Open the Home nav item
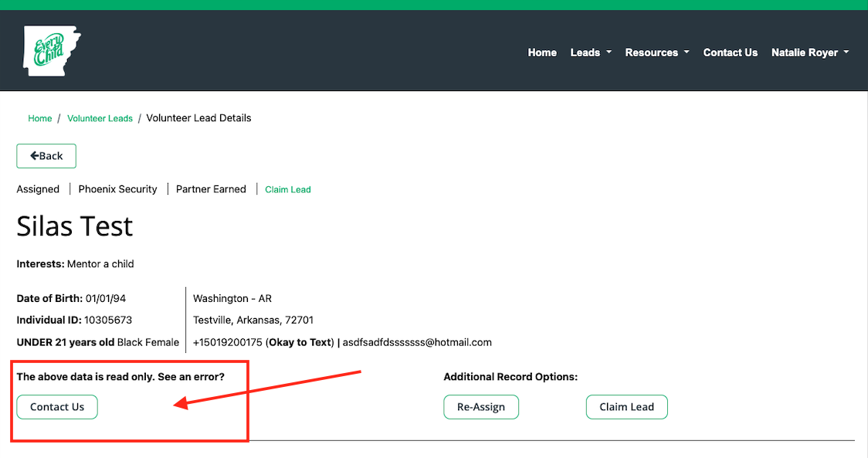 point(542,53)
